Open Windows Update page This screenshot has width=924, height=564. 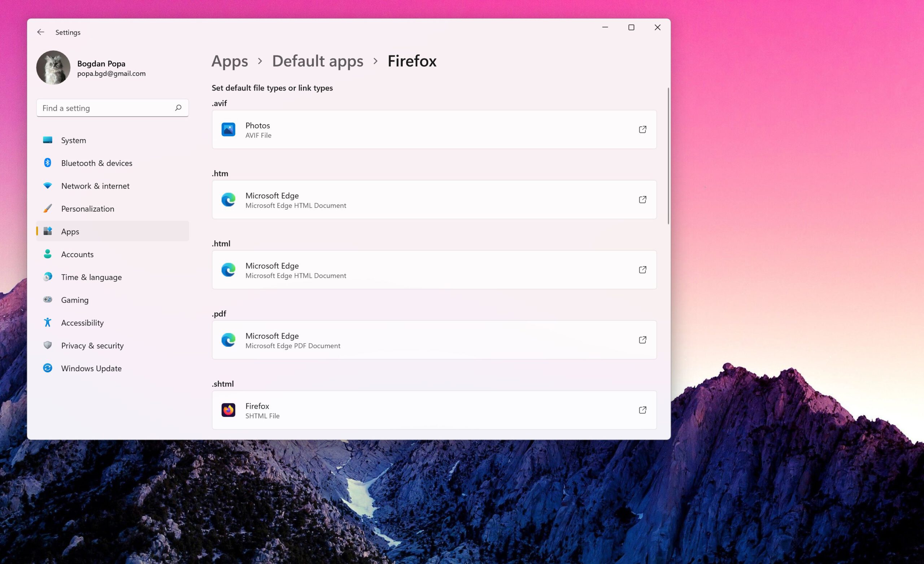pyautogui.click(x=113, y=369)
